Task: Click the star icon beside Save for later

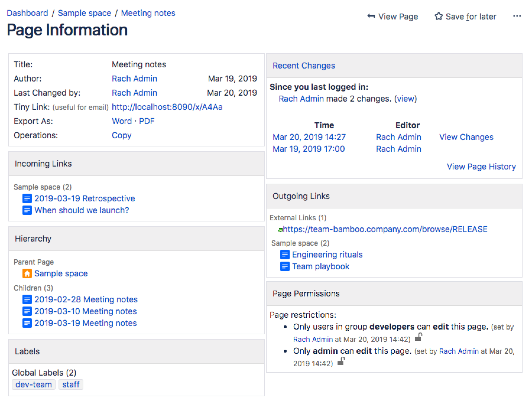Action: pos(438,16)
